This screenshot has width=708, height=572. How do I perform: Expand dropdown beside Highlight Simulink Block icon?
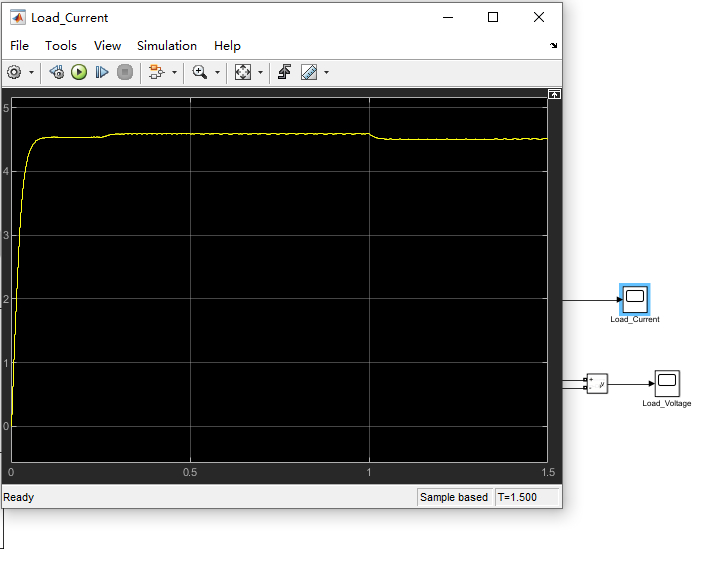tap(174, 72)
